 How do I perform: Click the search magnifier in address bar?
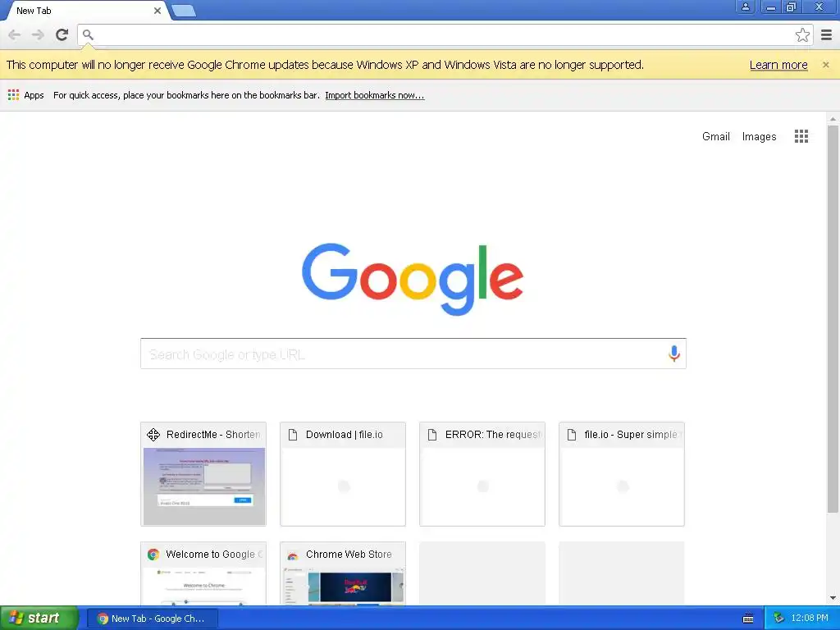coord(88,34)
